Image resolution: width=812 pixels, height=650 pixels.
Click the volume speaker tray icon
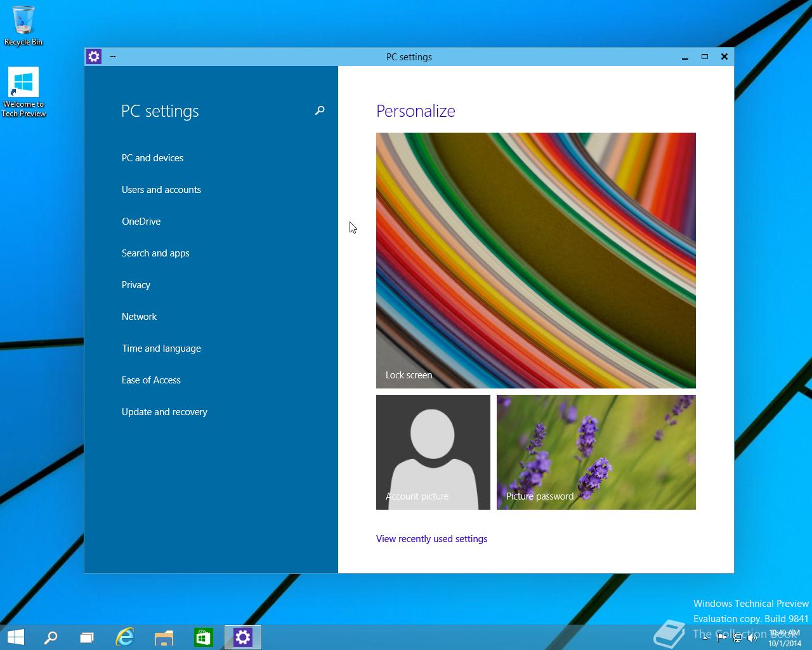click(x=753, y=638)
